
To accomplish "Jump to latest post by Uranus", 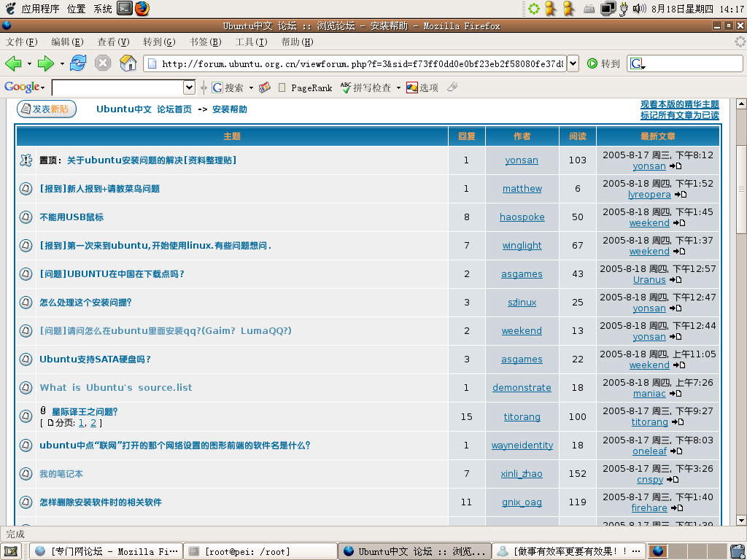I will 676,280.
